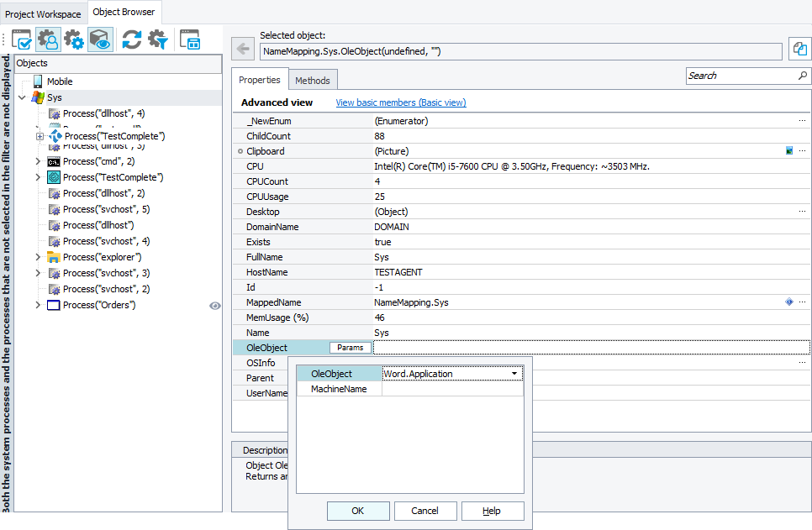Open ellipsis editor for Desktop property

(x=803, y=211)
